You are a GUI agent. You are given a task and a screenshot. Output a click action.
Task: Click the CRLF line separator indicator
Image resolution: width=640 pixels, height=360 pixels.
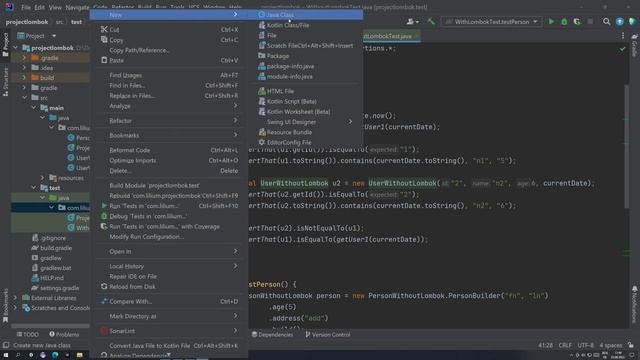pyautogui.click(x=565, y=345)
